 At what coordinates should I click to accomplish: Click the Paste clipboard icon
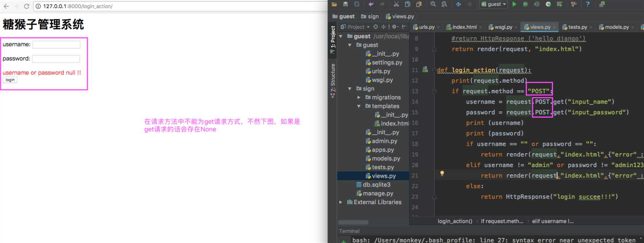coord(419,4)
